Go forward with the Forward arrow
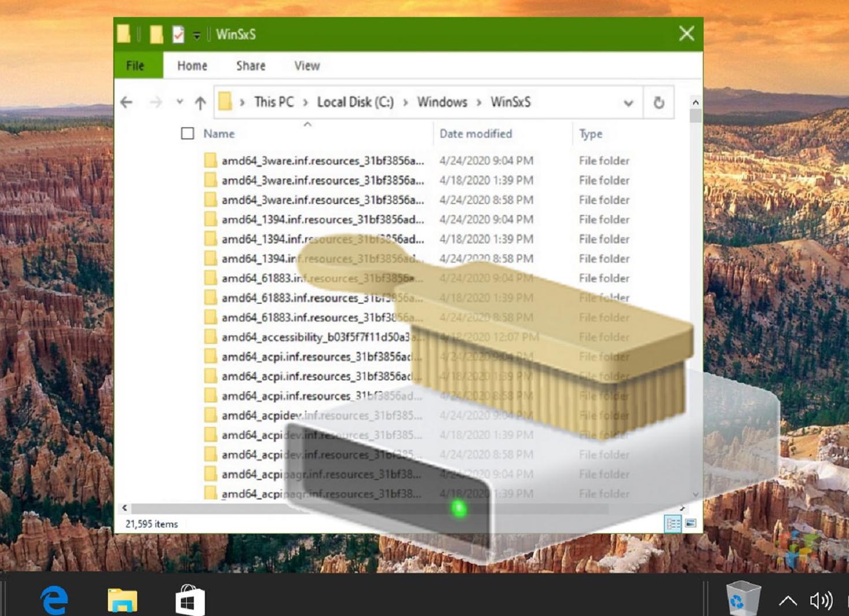Screen dimensions: 849x616 (156, 103)
